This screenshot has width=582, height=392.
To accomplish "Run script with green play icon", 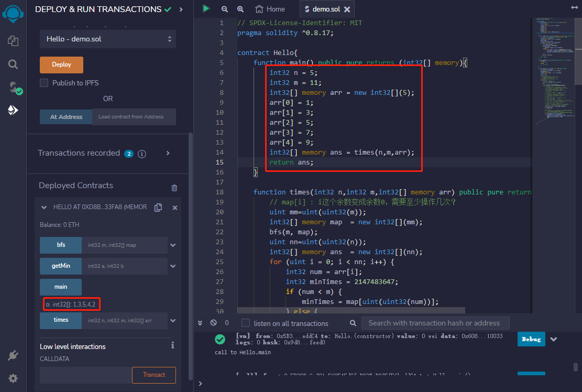I will 206,8.
